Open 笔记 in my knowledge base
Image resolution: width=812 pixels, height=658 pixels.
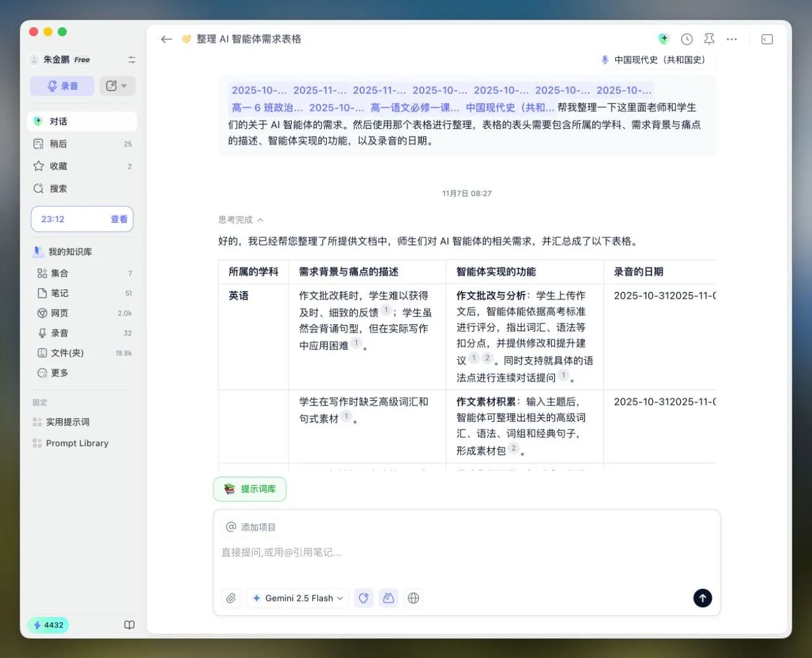click(x=60, y=293)
